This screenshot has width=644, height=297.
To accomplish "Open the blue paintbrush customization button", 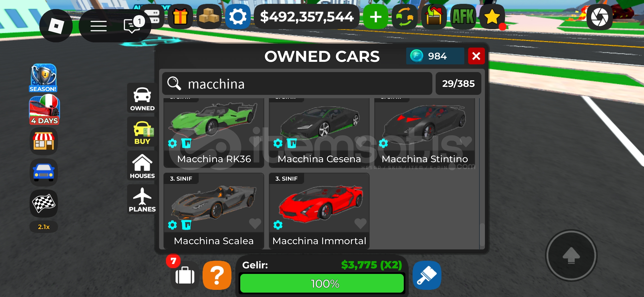I will coord(427,275).
